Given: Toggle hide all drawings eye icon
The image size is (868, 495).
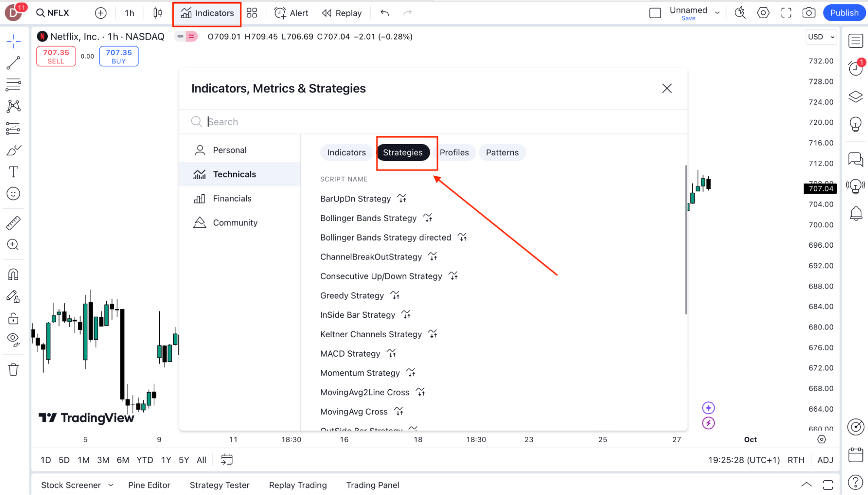Looking at the screenshot, I should tap(13, 339).
